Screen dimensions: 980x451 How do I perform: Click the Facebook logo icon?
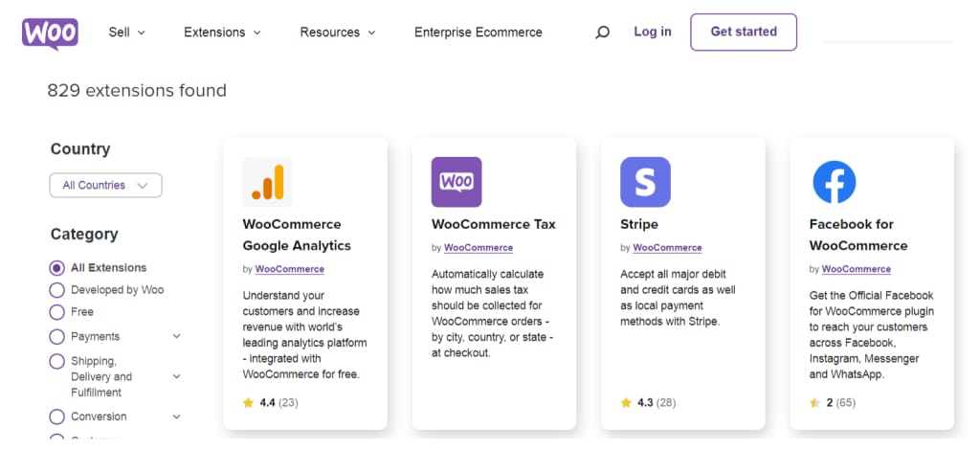pyautogui.click(x=835, y=182)
